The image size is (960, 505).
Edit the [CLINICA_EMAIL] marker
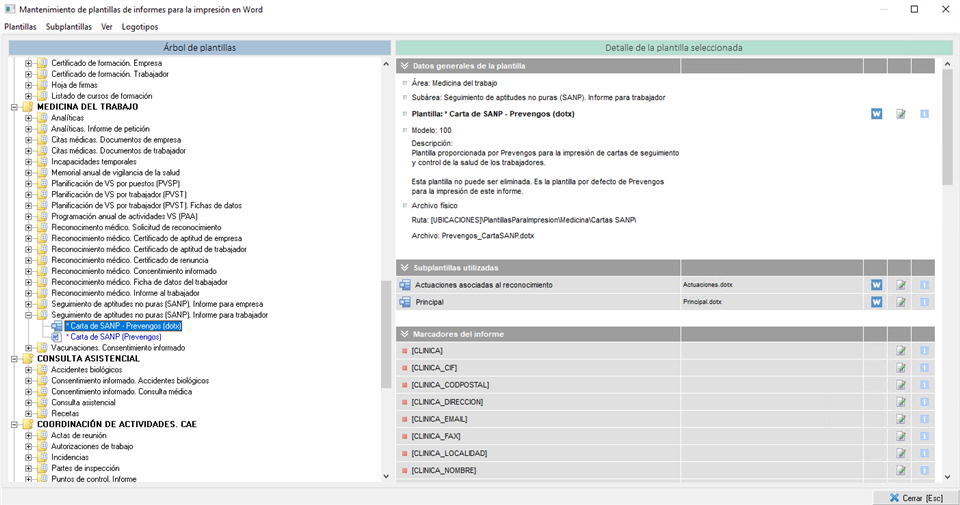coord(901,419)
